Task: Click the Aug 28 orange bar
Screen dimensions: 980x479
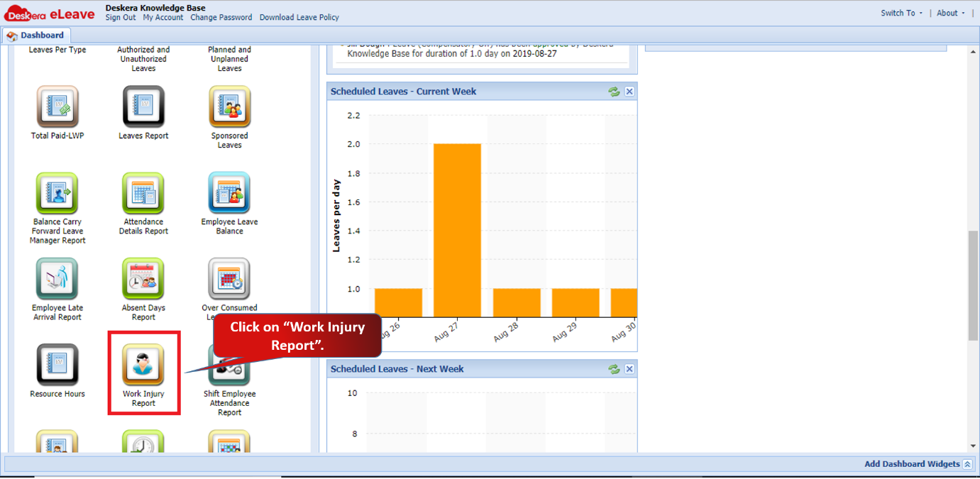Action: (517, 303)
